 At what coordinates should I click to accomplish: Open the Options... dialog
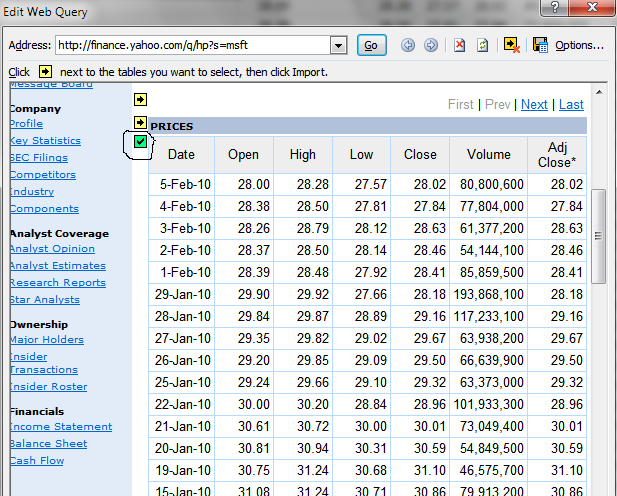pyautogui.click(x=579, y=46)
